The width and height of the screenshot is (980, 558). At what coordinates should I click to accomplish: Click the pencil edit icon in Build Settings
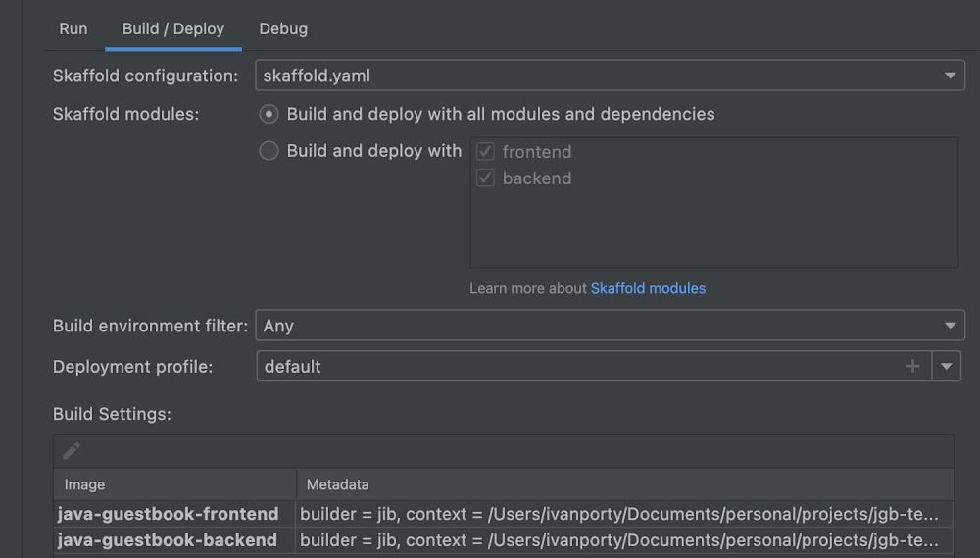pyautogui.click(x=72, y=451)
